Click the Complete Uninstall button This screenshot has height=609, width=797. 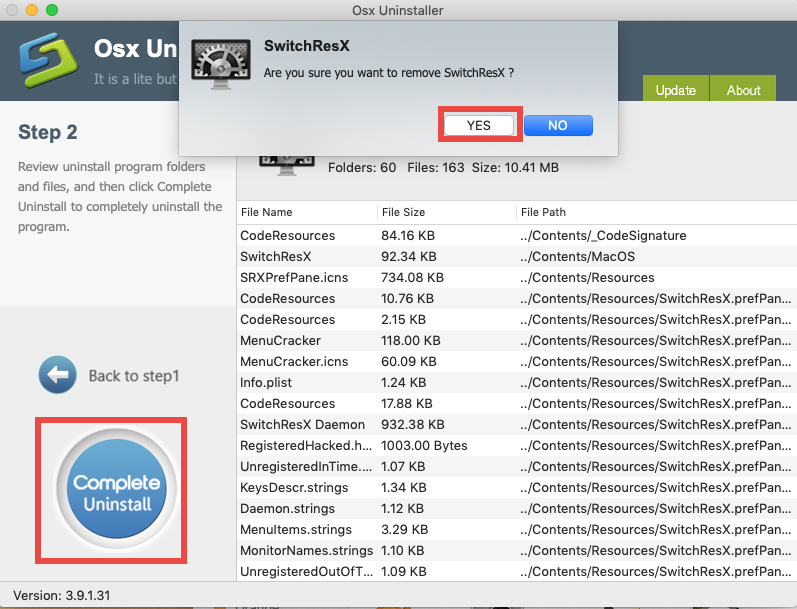click(x=117, y=489)
